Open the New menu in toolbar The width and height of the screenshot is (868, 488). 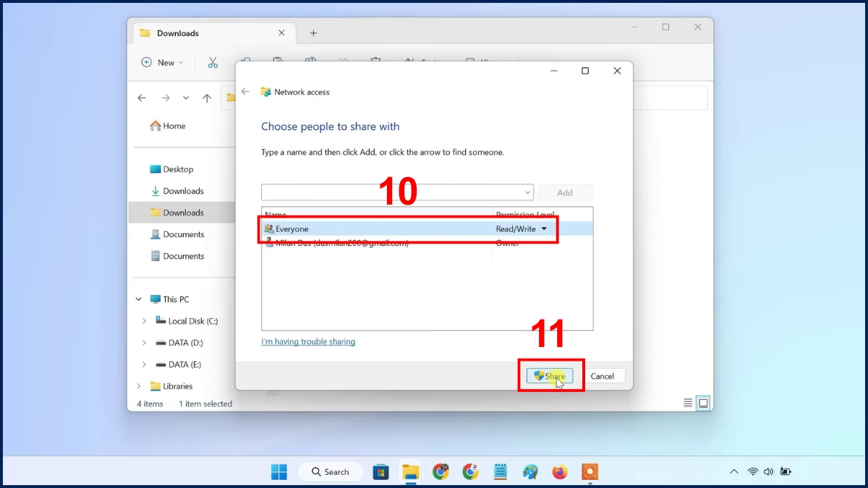click(x=163, y=63)
